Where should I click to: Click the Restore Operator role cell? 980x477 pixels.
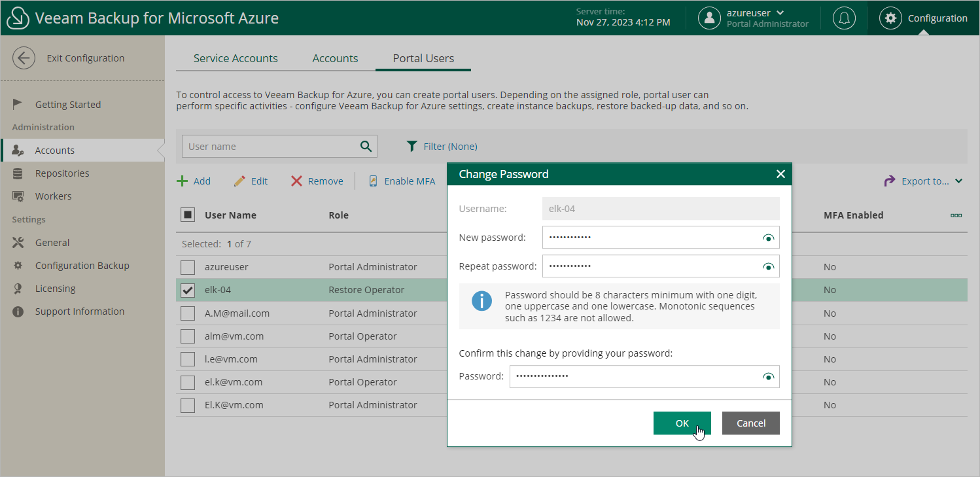coord(366,290)
